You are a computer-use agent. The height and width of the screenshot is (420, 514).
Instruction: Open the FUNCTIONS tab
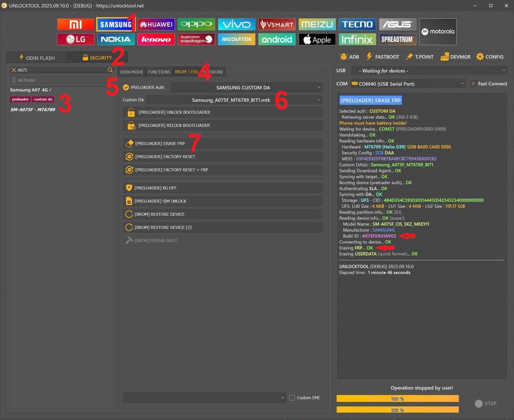(x=159, y=72)
